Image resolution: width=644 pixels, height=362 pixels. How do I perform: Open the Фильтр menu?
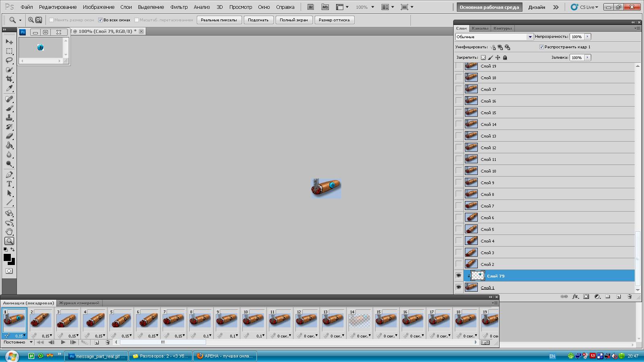pos(179,7)
